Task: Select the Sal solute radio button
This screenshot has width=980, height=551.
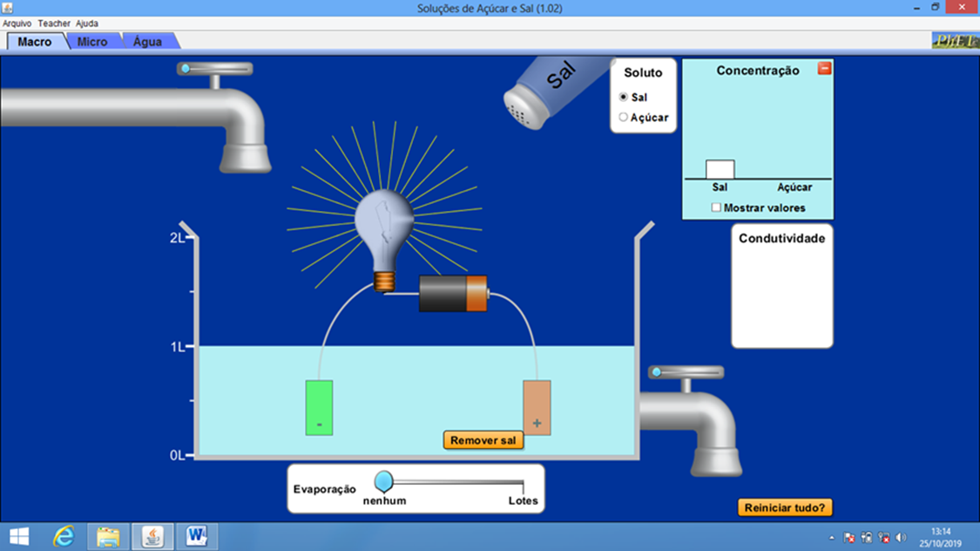Action: pos(624,97)
